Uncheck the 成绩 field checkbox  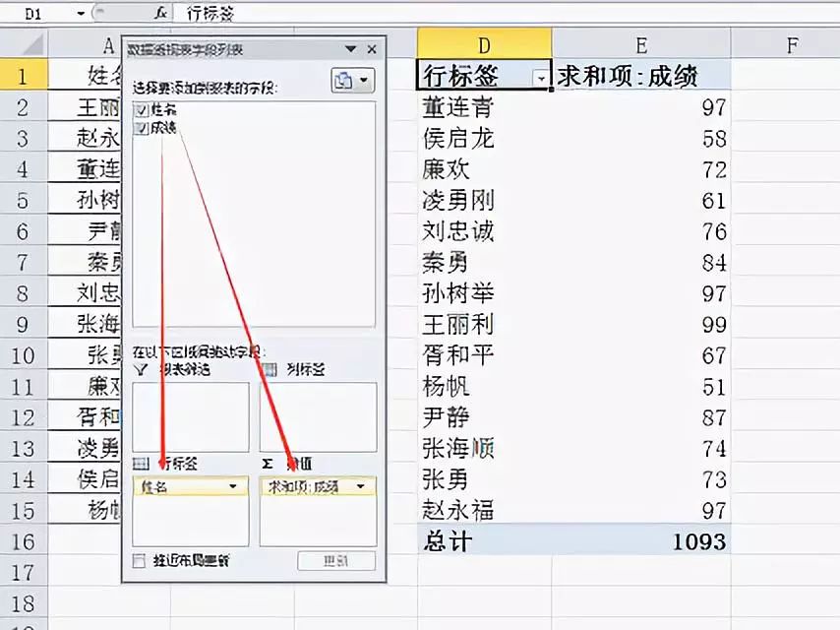pos(142,128)
